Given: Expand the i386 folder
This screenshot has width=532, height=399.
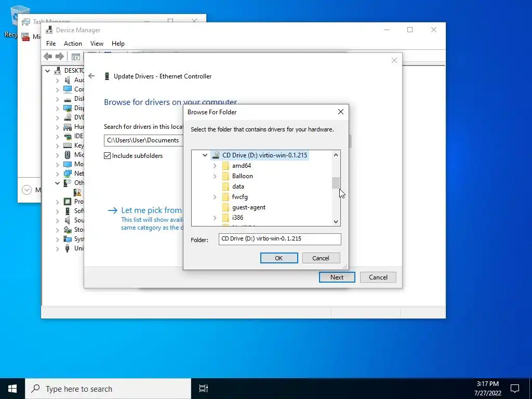Looking at the screenshot, I should coord(215,218).
